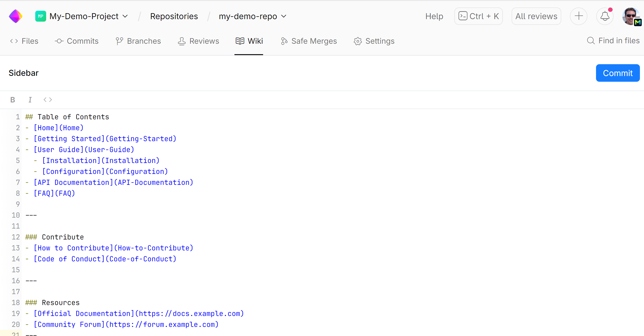Open the Safe Merges icon
Image resolution: width=644 pixels, height=336 pixels.
click(284, 41)
